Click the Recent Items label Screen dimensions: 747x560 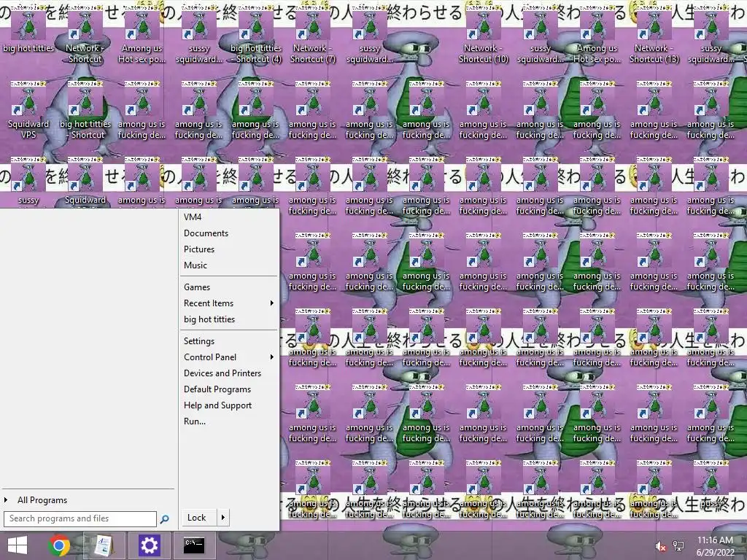tap(209, 303)
